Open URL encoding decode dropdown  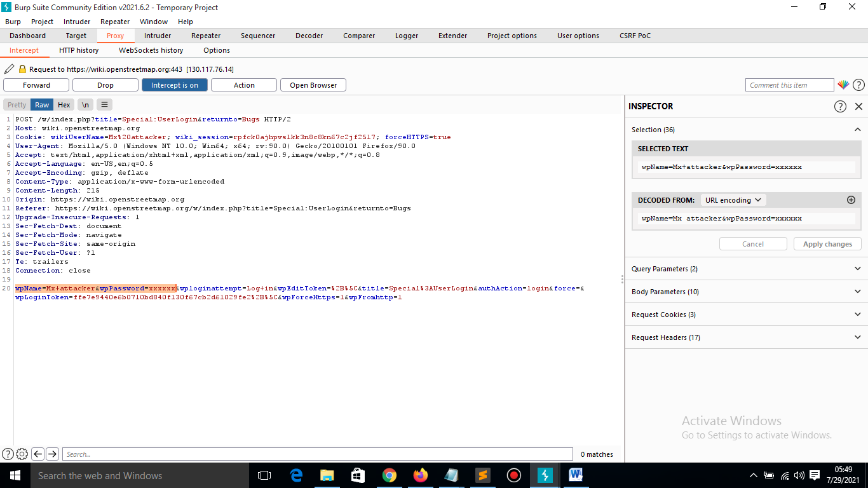tap(733, 200)
